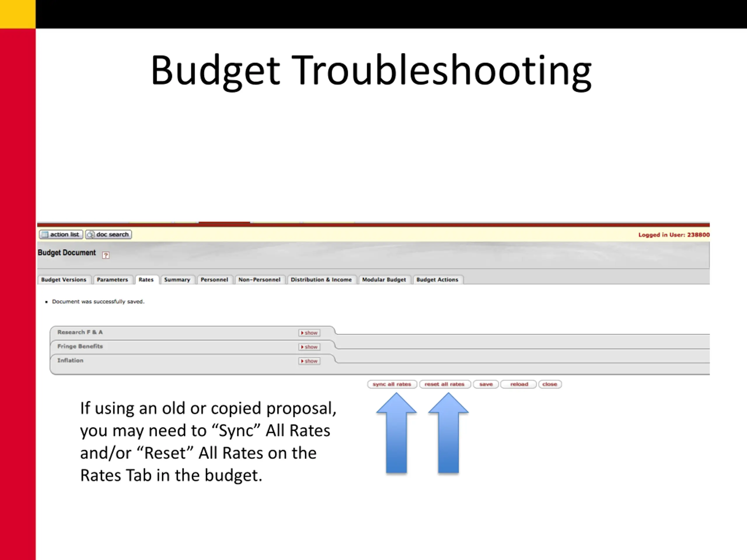Click the Fringe Benefits label
The height and width of the screenshot is (560, 747).
(x=80, y=346)
